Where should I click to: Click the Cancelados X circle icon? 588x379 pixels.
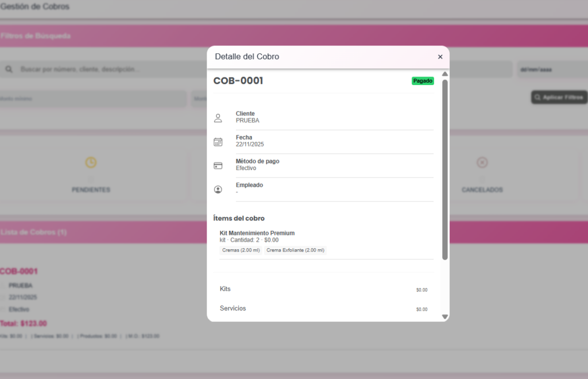(x=482, y=163)
